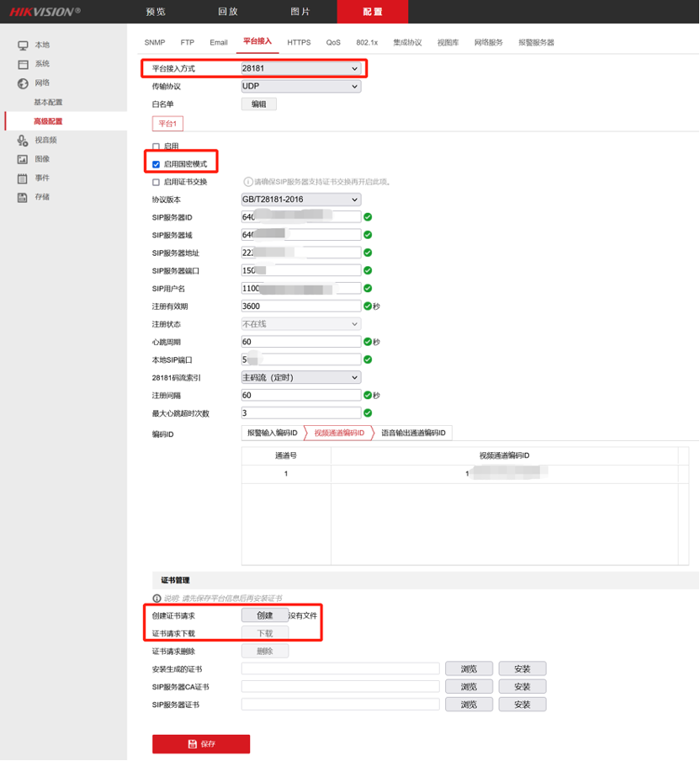Image resolution: width=700 pixels, height=761 pixels.
Task: Click the 网络 globe icon in sidebar
Action: [x=23, y=83]
